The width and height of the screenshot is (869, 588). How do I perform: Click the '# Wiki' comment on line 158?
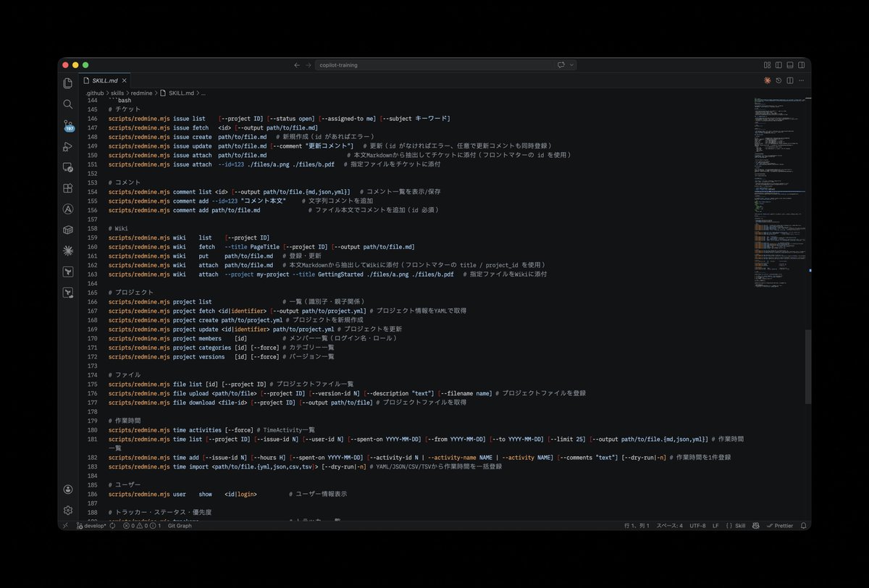tap(117, 229)
